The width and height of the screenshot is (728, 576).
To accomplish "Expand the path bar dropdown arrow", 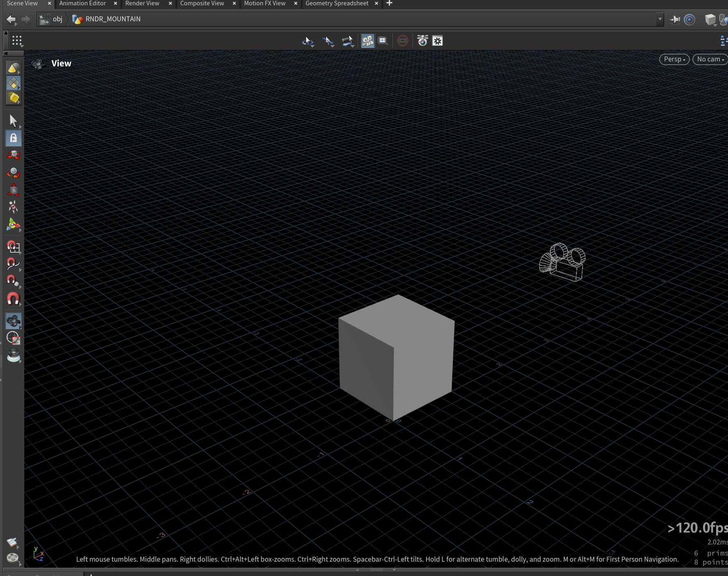I will [x=660, y=19].
